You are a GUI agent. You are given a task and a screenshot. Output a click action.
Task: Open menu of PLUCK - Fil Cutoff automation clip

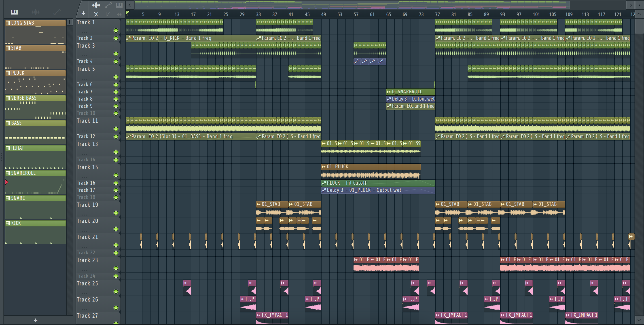click(324, 183)
